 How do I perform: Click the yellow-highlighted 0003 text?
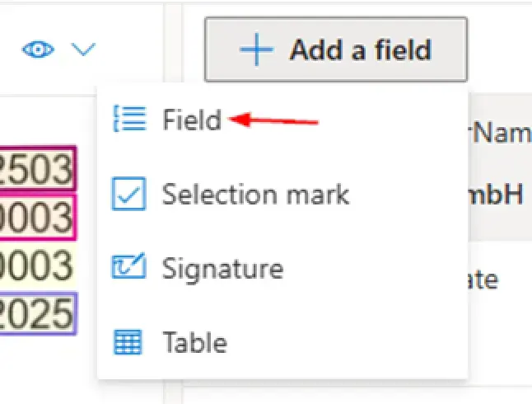point(38,265)
